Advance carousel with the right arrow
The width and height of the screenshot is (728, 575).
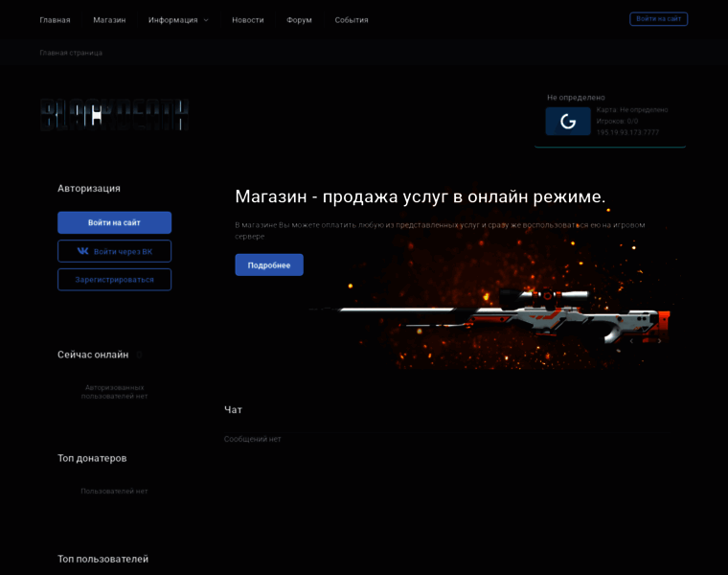659,341
